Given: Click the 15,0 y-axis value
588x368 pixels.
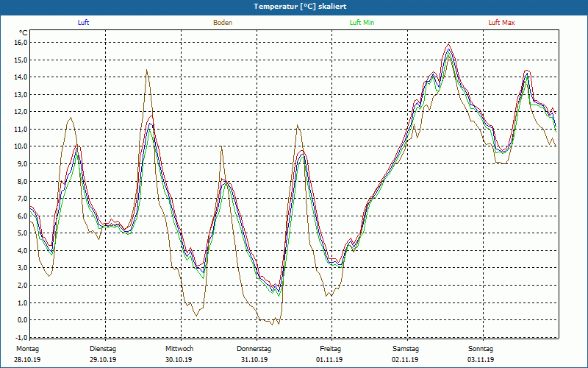Looking at the screenshot, I should coord(21,60).
